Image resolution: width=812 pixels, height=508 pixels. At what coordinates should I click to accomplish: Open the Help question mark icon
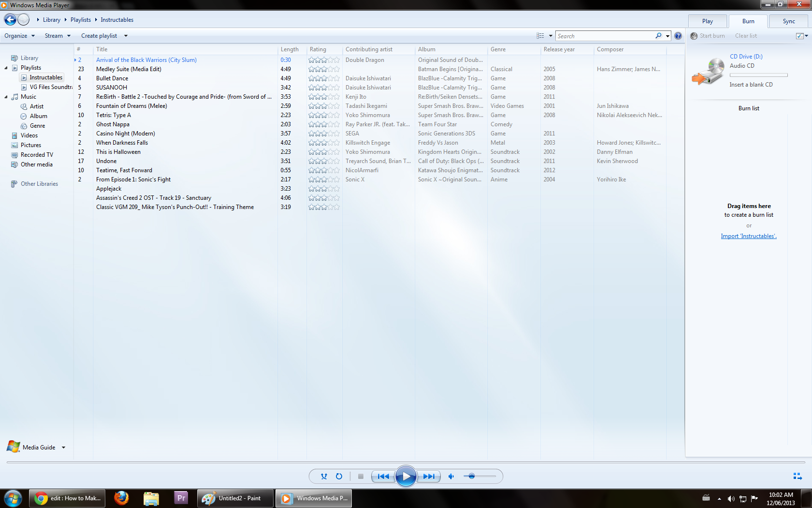point(678,36)
